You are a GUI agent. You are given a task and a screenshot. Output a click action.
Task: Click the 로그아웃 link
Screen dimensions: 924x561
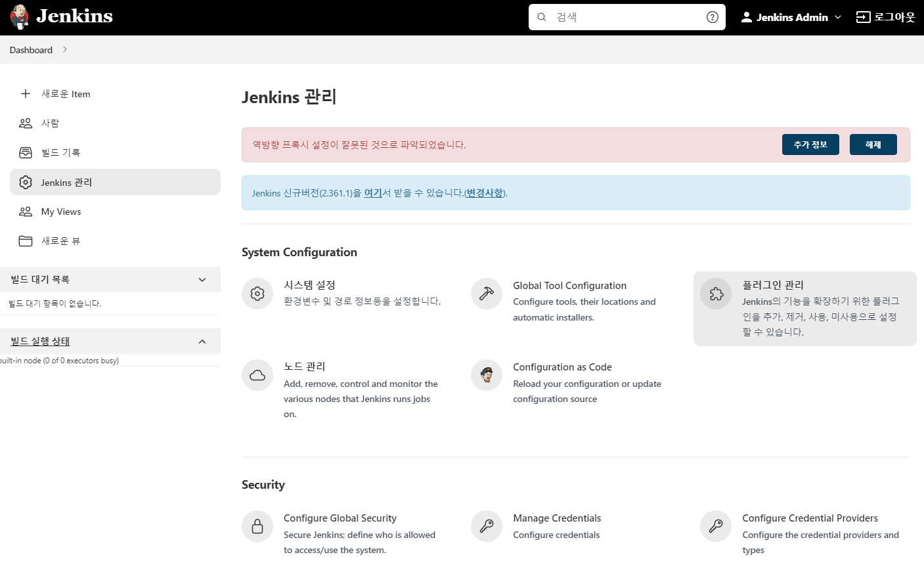[x=886, y=17]
